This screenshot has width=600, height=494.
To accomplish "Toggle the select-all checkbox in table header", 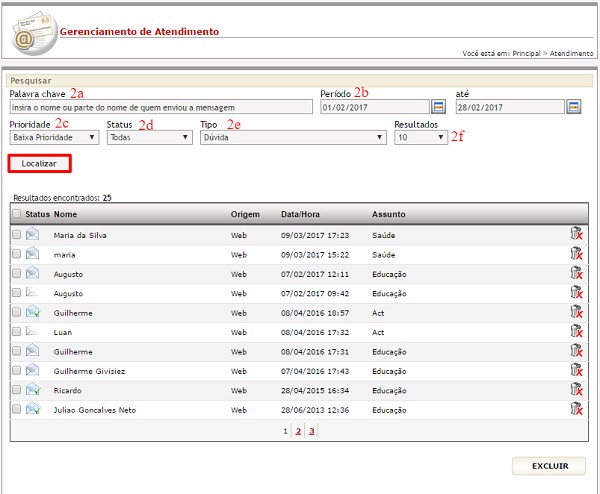I will (16, 214).
